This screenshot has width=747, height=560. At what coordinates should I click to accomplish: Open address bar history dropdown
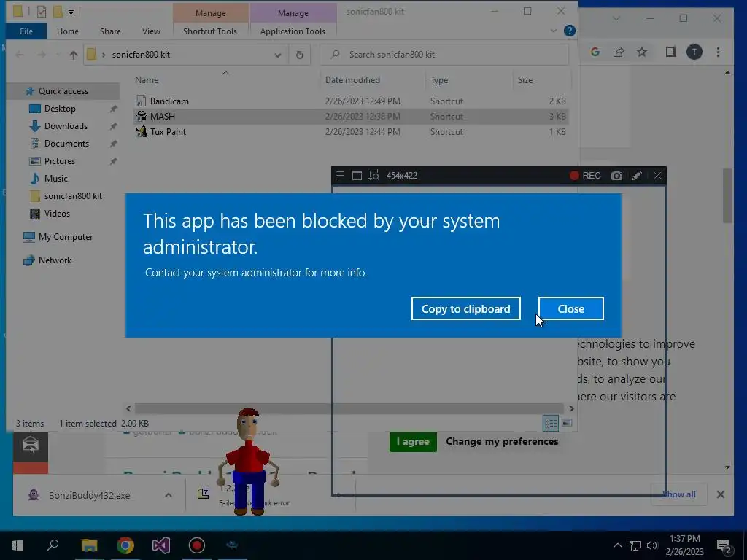[x=278, y=55]
